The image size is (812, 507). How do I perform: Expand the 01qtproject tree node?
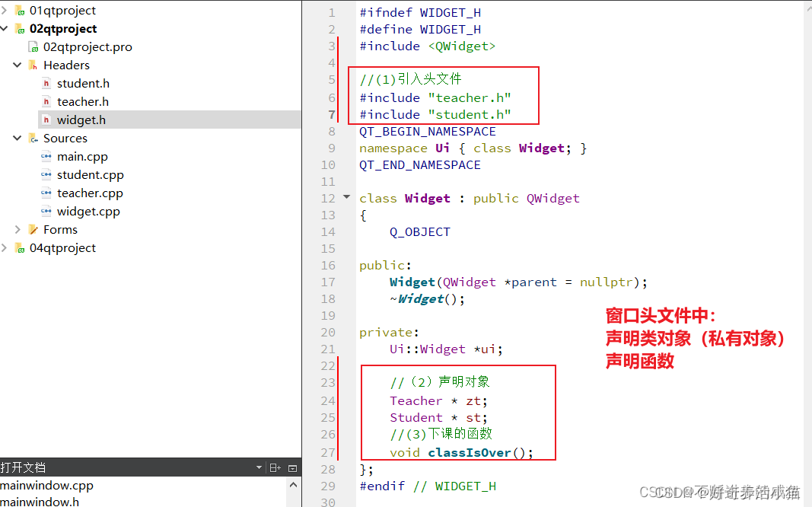6,10
